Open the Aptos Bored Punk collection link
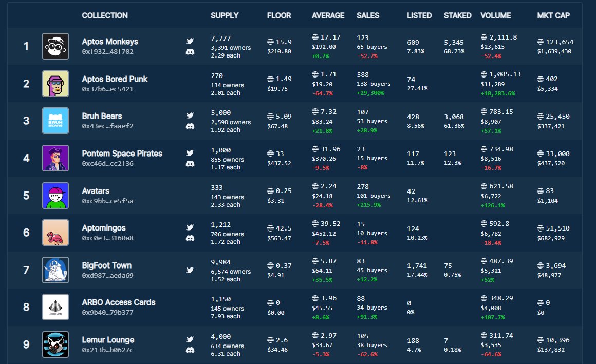The width and height of the screenshot is (596, 364). tap(115, 79)
